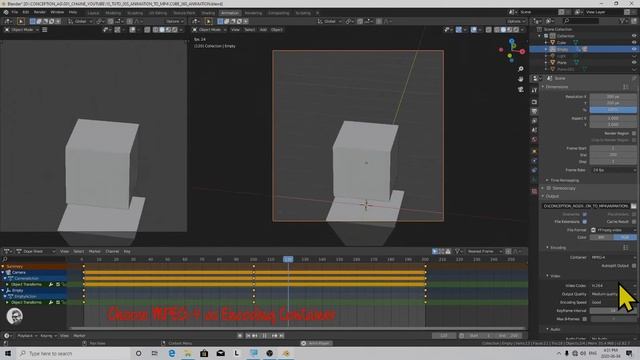Click the Blender icon in the taskbar
The image size is (640, 360).
[286, 353]
